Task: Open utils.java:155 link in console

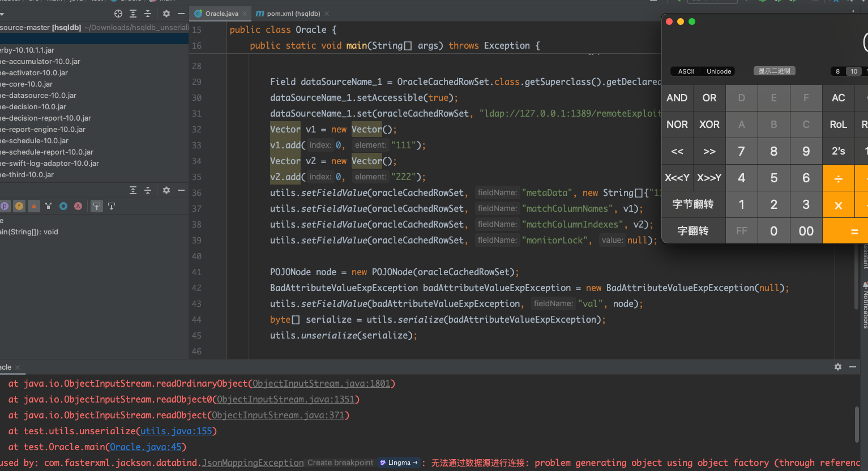Action: 176,431
